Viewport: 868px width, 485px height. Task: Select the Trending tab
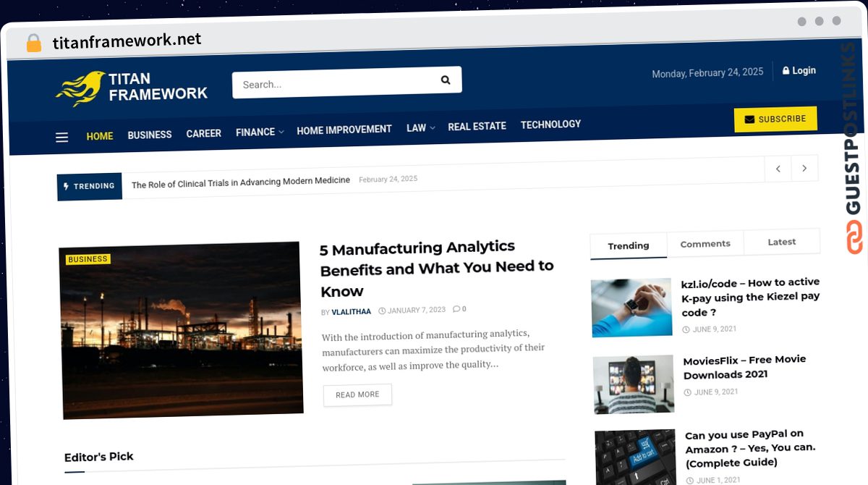[629, 246]
